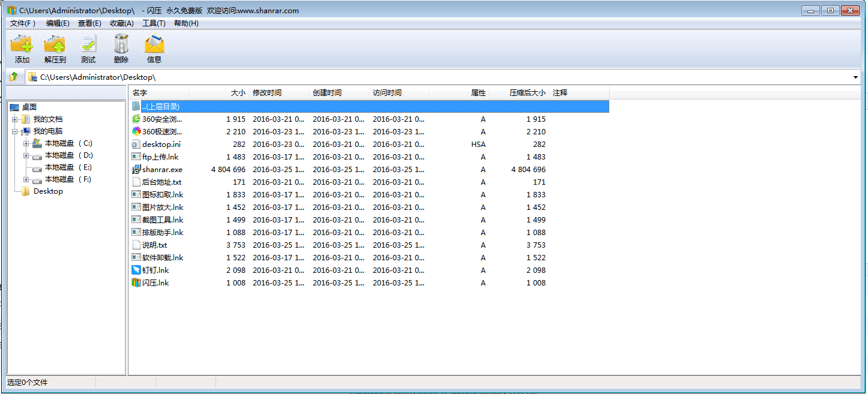868x394 pixels.
Task: Click the 测试 (Test) toolbar icon
Action: pyautogui.click(x=88, y=44)
